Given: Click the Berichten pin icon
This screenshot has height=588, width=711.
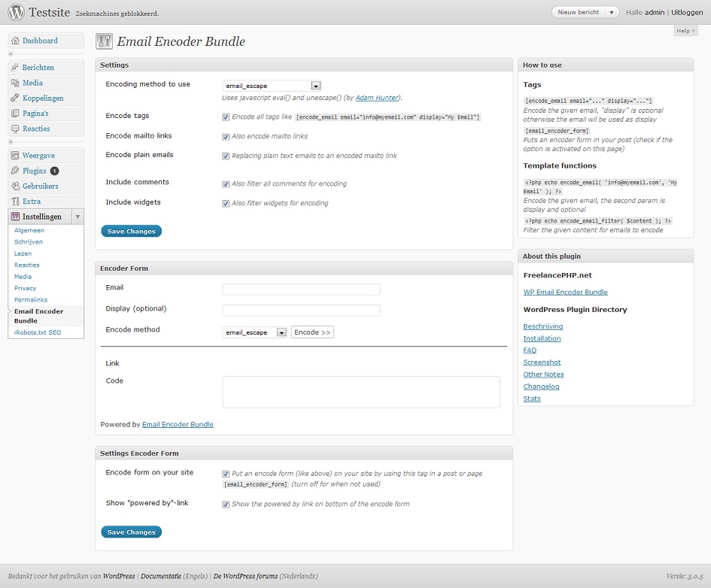Looking at the screenshot, I should [15, 68].
